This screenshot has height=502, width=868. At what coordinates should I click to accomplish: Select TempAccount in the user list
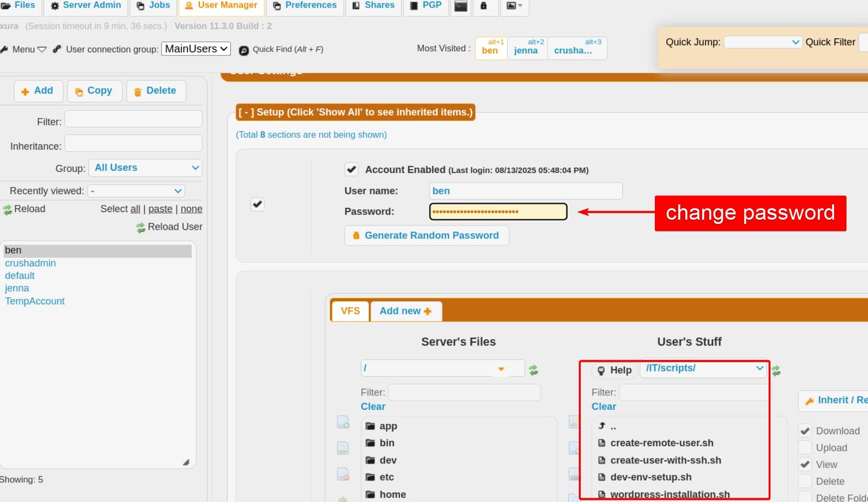(x=34, y=301)
